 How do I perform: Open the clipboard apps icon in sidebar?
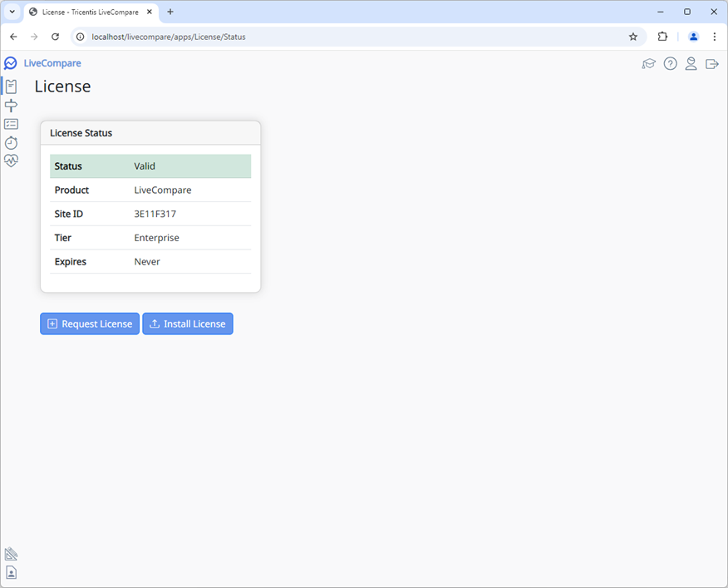point(11,86)
